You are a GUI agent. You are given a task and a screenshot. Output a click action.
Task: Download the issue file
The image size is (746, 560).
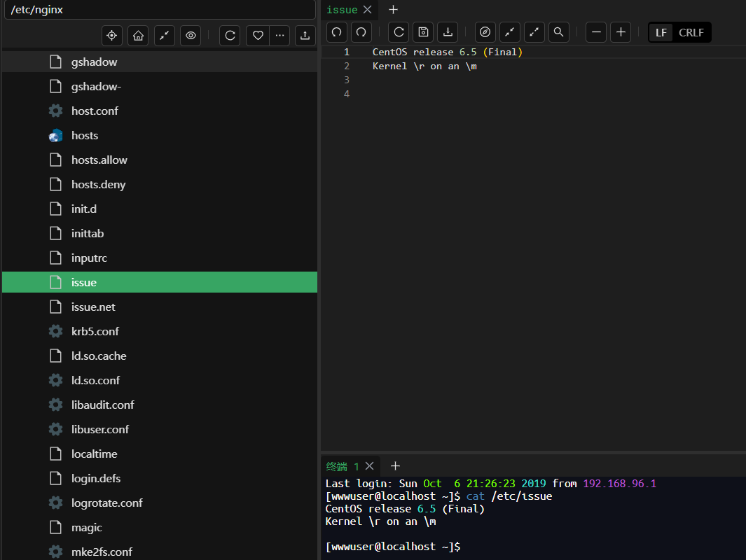click(x=448, y=32)
